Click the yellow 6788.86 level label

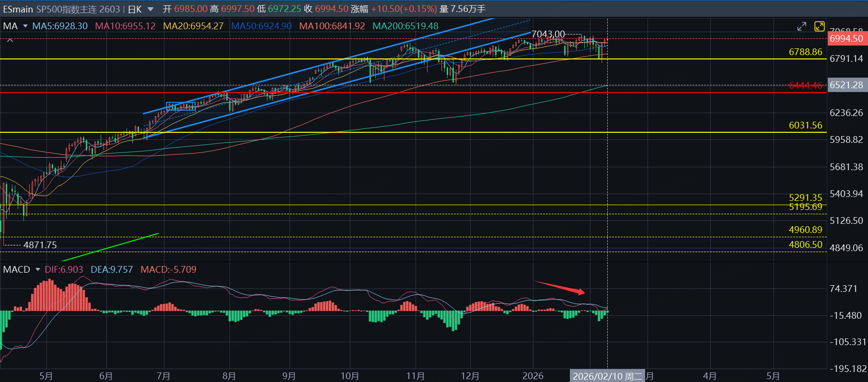click(805, 52)
